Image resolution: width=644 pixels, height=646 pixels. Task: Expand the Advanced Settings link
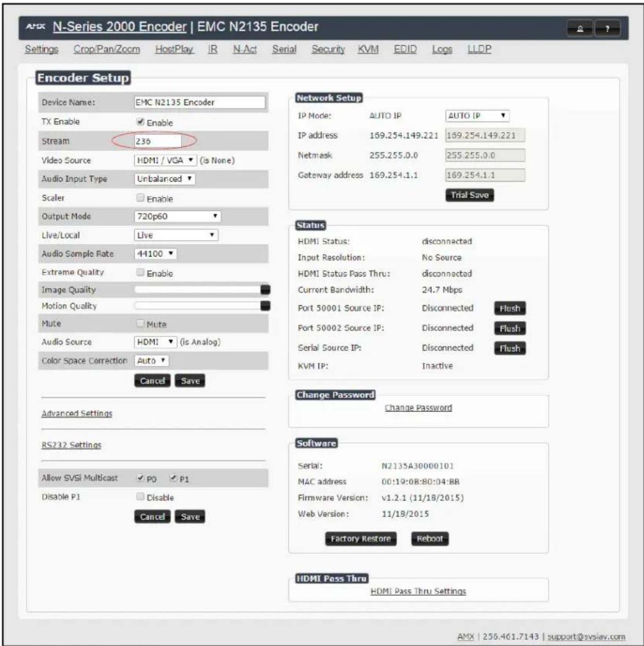(77, 414)
